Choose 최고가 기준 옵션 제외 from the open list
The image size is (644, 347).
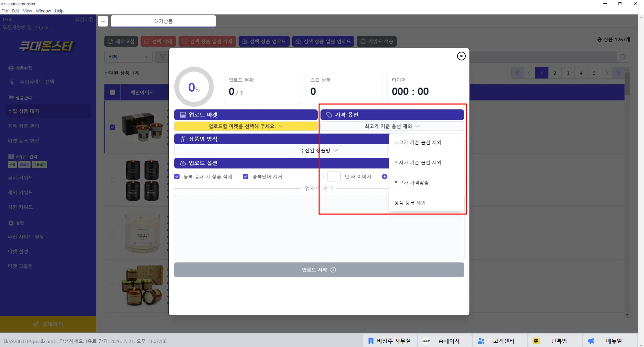coord(426,142)
